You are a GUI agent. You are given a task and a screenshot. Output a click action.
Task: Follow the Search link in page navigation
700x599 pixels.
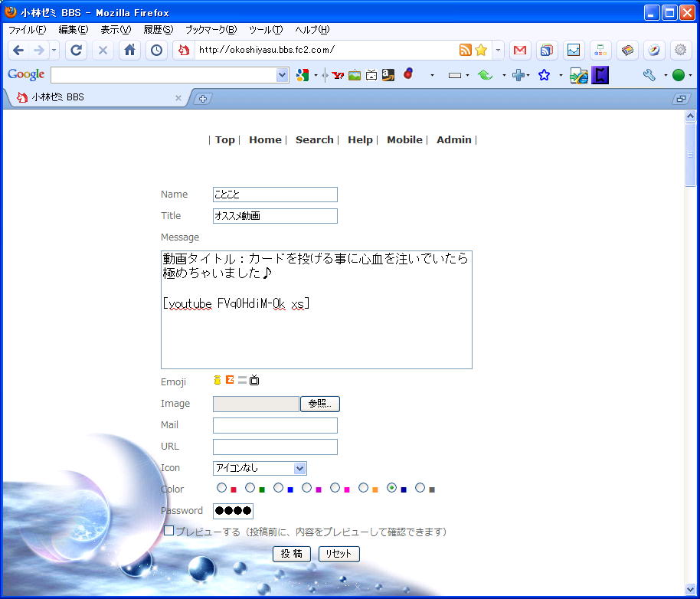tap(314, 140)
